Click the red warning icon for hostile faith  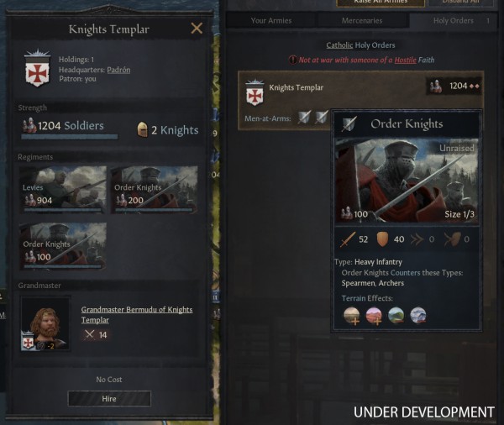292,60
